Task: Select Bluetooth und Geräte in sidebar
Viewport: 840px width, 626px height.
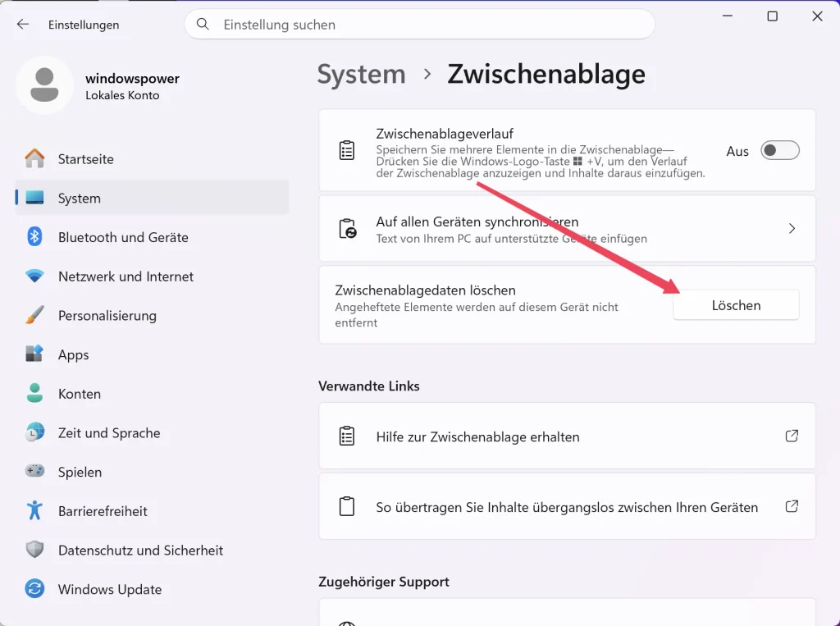Action: click(152, 237)
